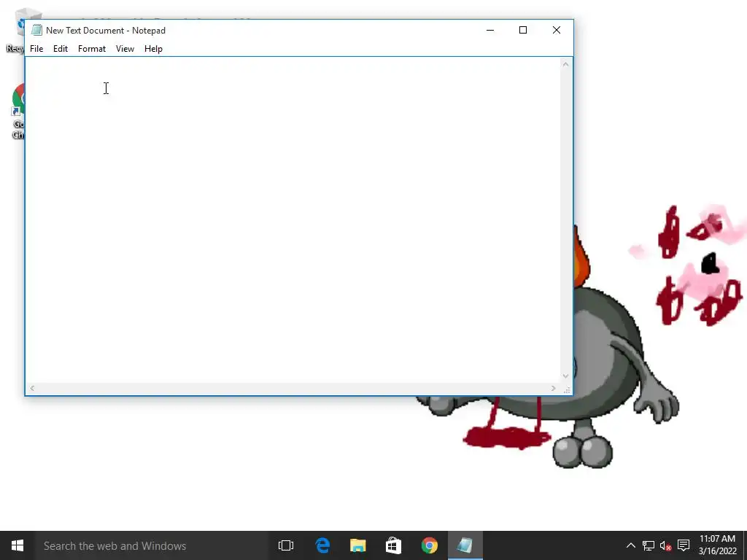Viewport: 747px width, 560px height.
Task: Open the Windows Store from the taskbar
Action: pos(393,545)
